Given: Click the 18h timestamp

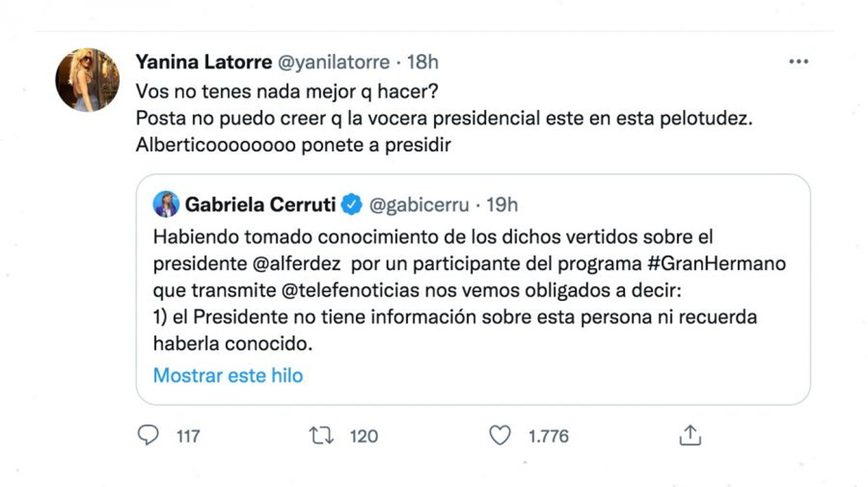Looking at the screenshot, I should (x=425, y=62).
